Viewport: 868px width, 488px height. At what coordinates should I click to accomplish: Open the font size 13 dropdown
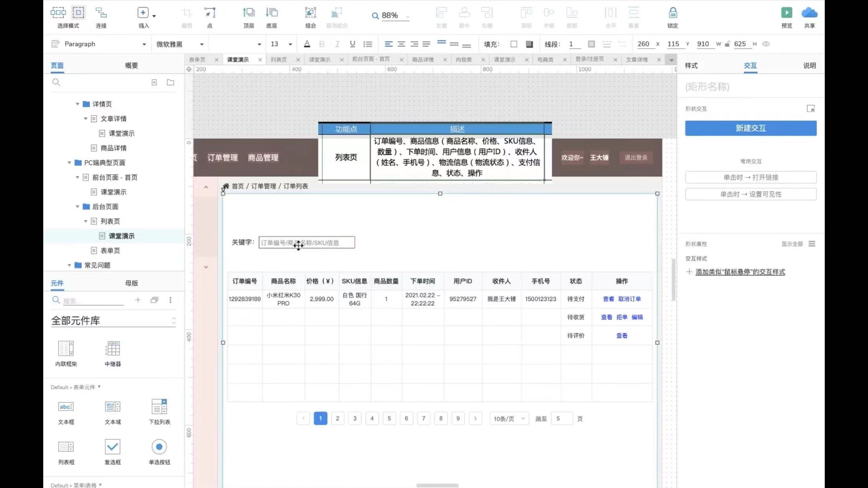pyautogui.click(x=290, y=44)
